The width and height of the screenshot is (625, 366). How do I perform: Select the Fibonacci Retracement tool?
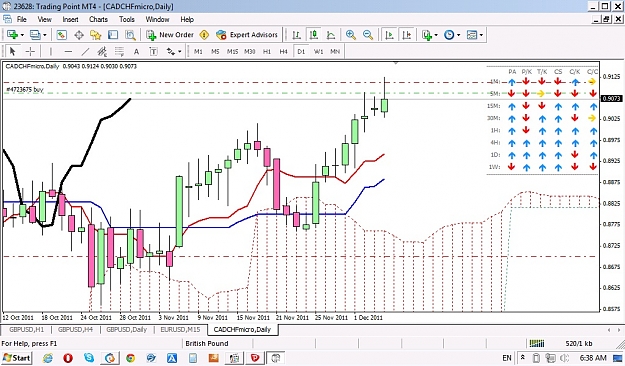(119, 51)
